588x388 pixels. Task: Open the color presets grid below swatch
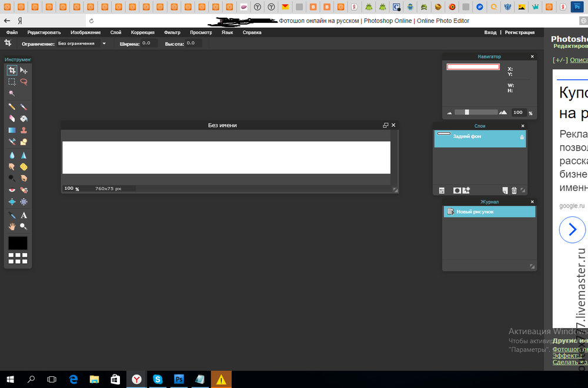click(18, 258)
